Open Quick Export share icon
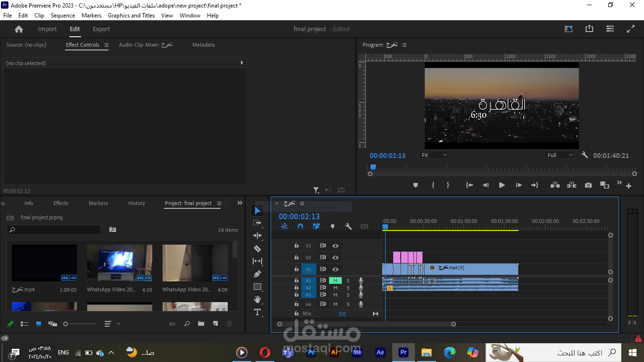 pyautogui.click(x=589, y=29)
